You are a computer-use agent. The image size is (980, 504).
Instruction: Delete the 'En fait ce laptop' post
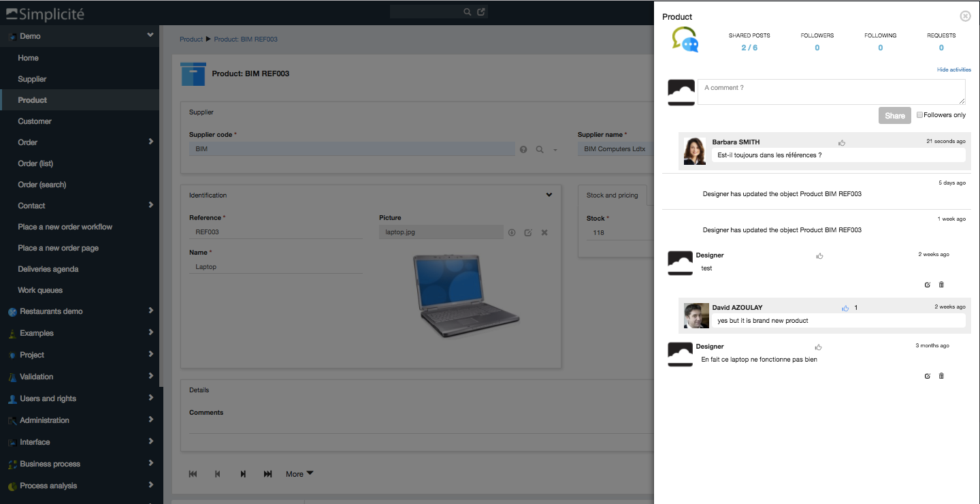tap(941, 376)
